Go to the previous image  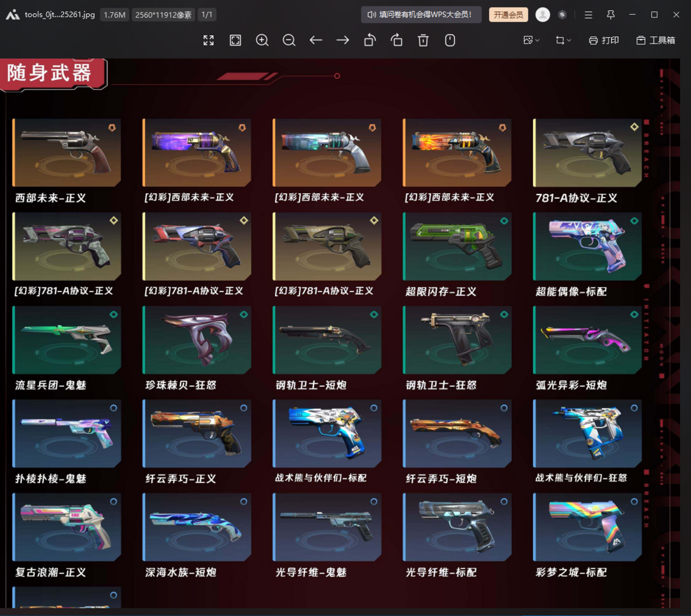pos(316,40)
